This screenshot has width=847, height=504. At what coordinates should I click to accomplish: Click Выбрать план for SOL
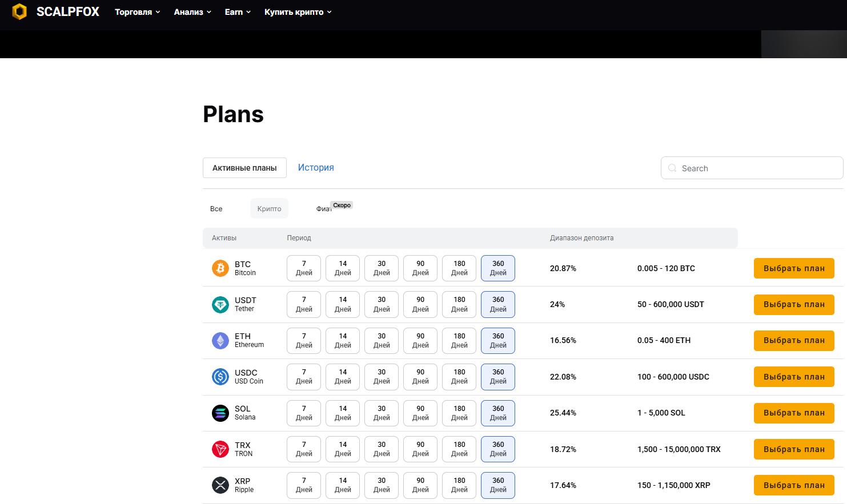(x=794, y=413)
